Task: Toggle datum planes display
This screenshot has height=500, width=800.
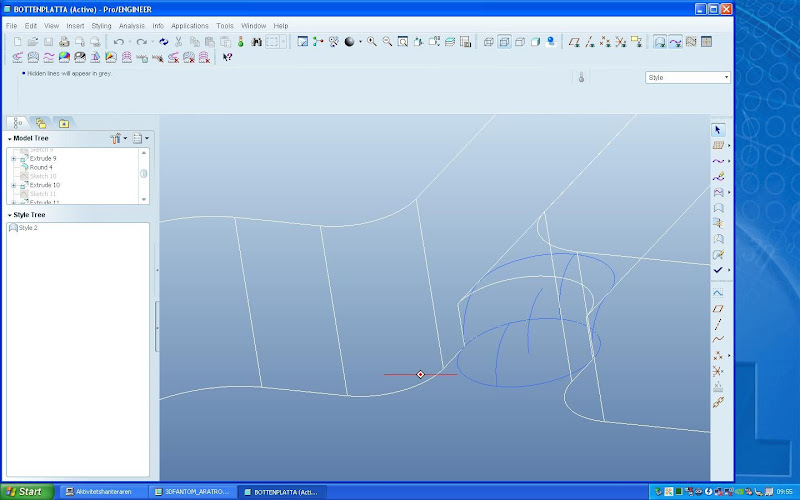Action: click(574, 42)
